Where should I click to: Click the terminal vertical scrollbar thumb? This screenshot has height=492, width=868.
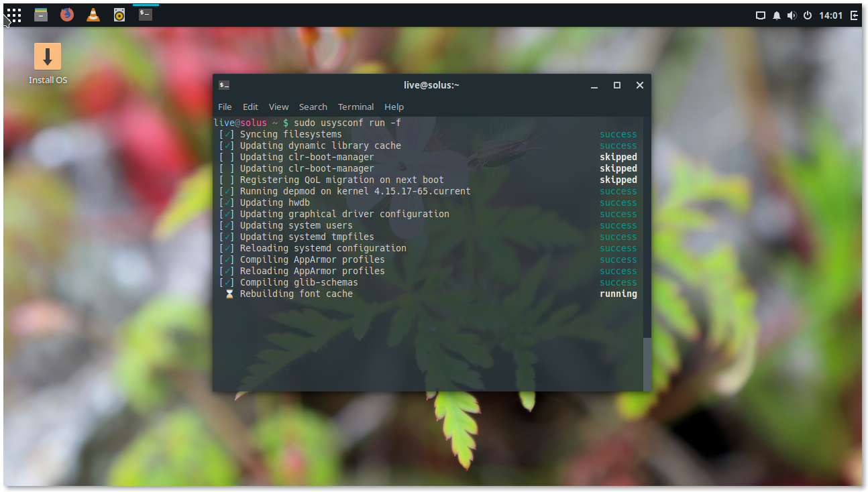(647, 363)
